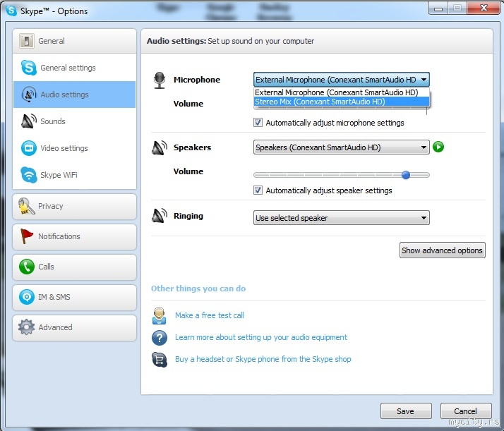The height and width of the screenshot is (431, 504).
Task: Click the Calls green phone icon
Action: [27, 267]
